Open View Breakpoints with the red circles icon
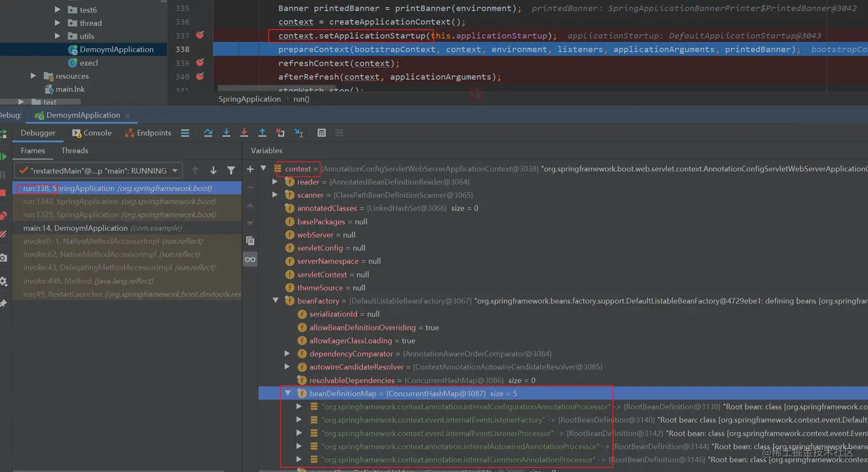 pyautogui.click(x=3, y=216)
